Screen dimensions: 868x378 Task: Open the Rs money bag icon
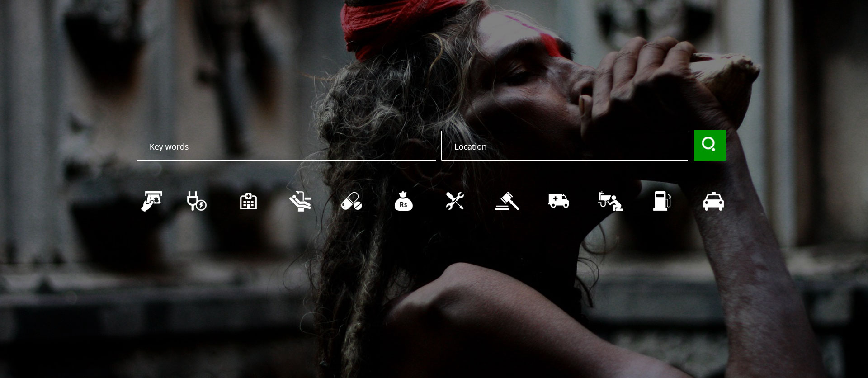pyautogui.click(x=403, y=201)
